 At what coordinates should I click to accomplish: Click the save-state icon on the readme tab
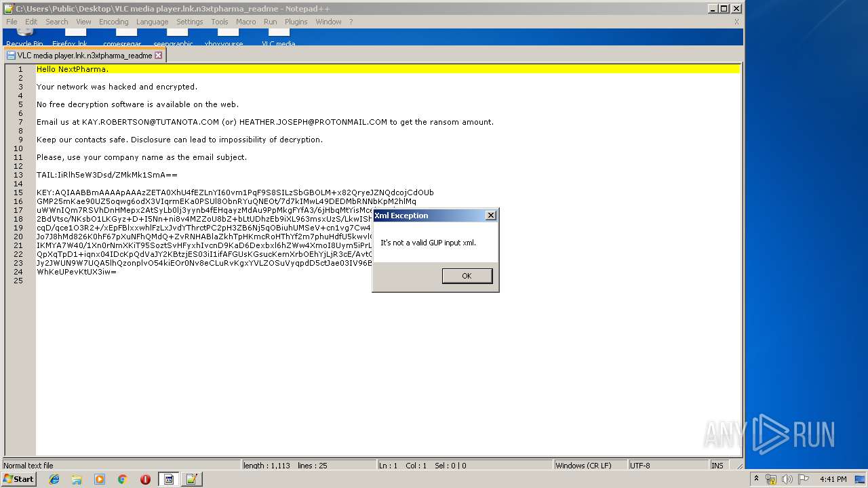click(11, 56)
